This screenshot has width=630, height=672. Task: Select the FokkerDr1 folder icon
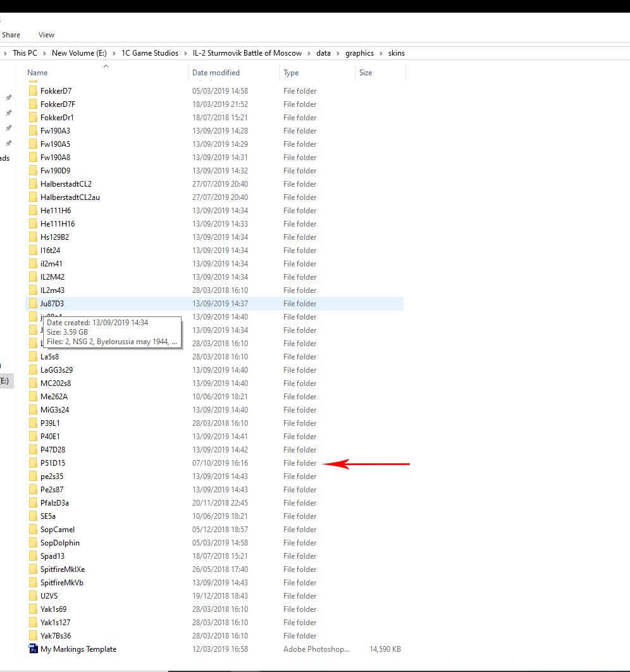coord(33,118)
